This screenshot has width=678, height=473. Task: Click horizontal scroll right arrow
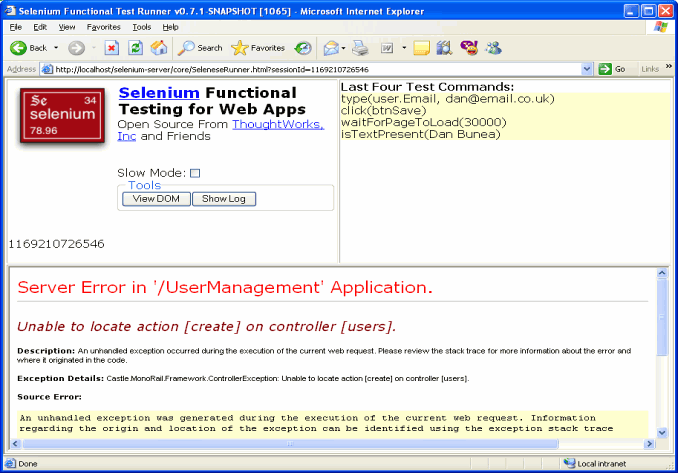(x=649, y=444)
